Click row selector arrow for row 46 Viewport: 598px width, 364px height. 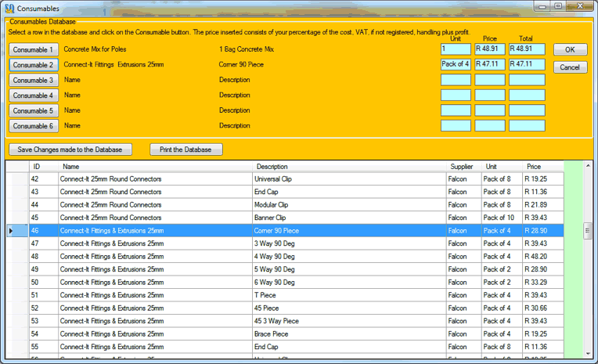point(11,231)
